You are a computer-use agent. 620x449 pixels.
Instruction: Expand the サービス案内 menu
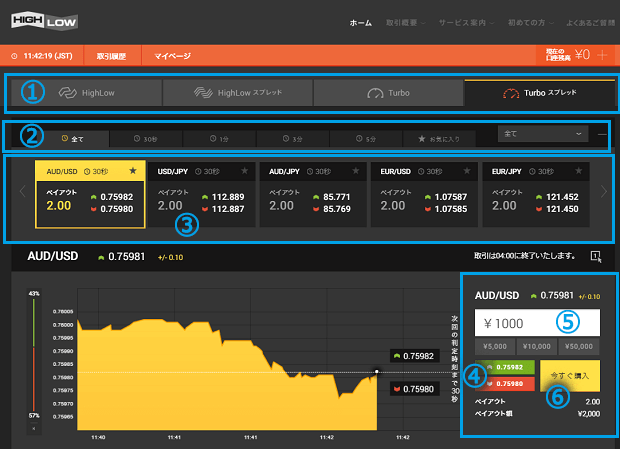tap(466, 23)
